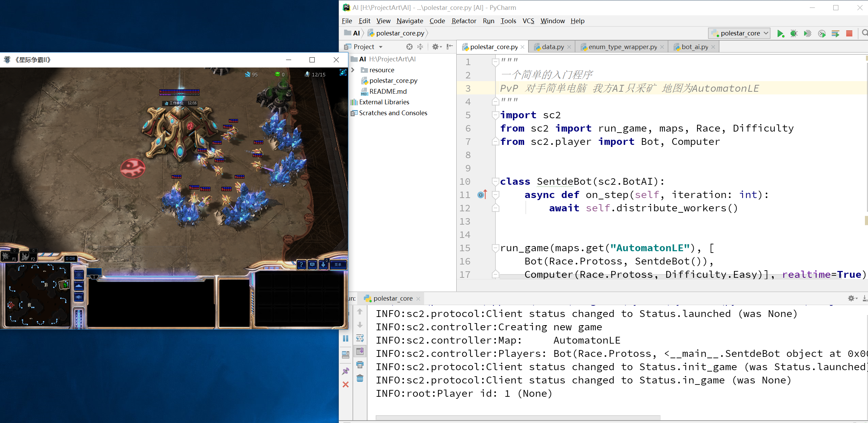
Task: Click the console horizontal scrollbar
Action: 518,418
